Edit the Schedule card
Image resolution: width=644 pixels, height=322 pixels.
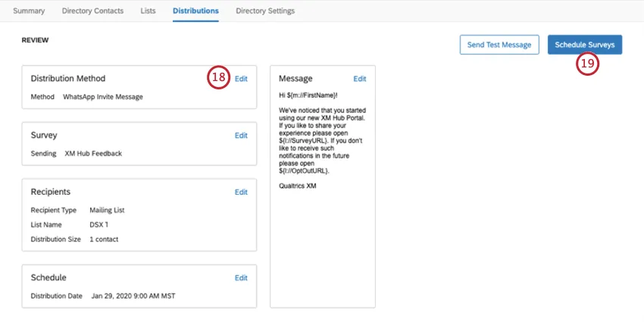tap(241, 278)
